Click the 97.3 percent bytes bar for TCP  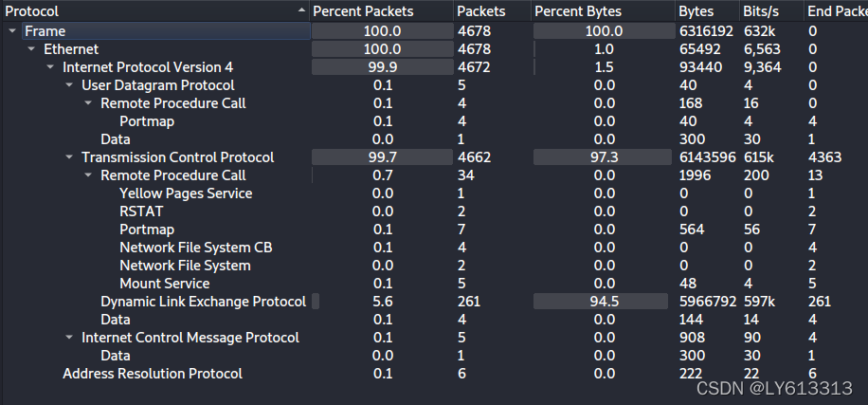coord(603,157)
